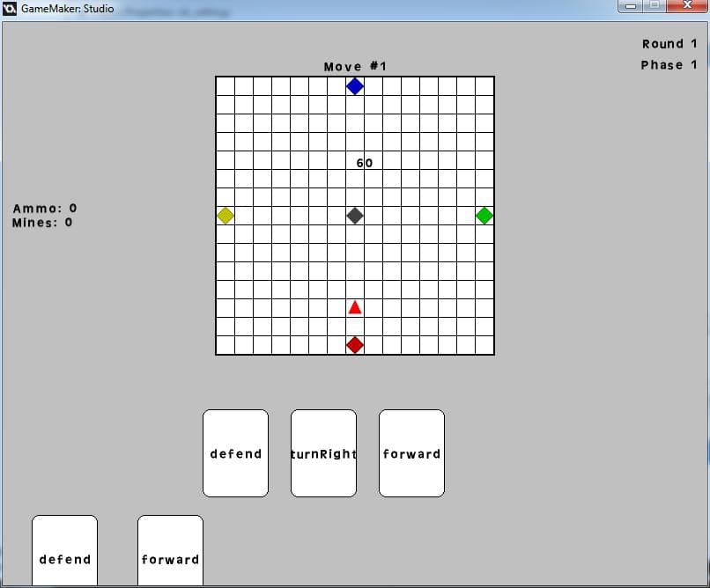The height and width of the screenshot is (588, 710).
Task: Close the GameMaker Studio window
Action: (x=687, y=5)
